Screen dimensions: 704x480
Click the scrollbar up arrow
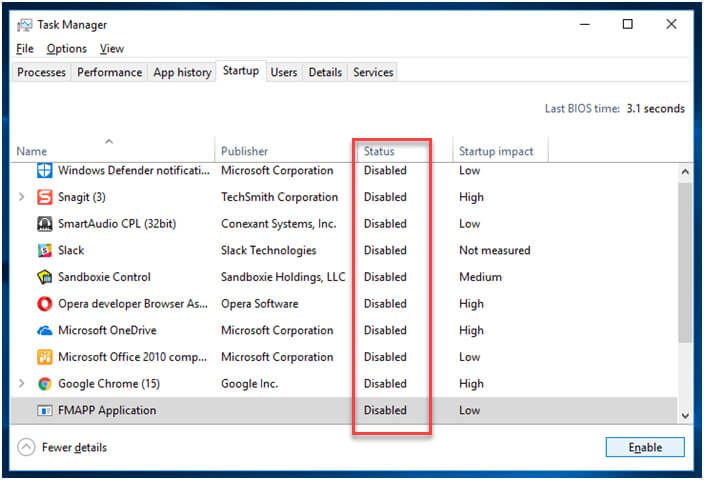click(685, 172)
